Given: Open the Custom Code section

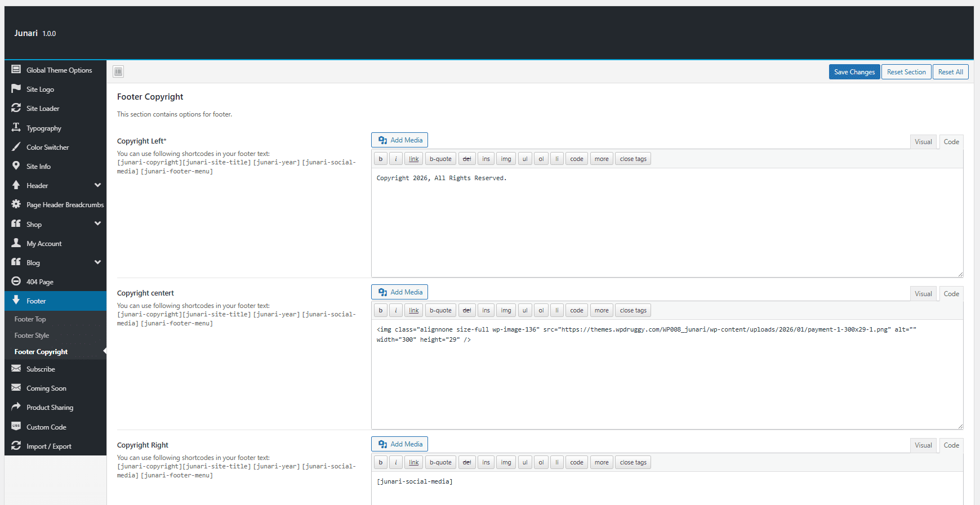Looking at the screenshot, I should 55,427.
